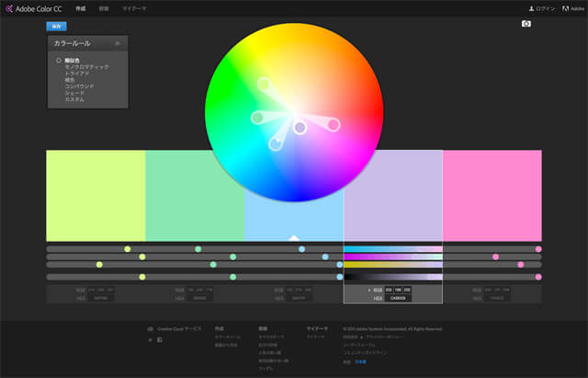The height and width of the screenshot is (378, 588).
Task: Open the マイテーマ tab in the header
Action: [134, 8]
